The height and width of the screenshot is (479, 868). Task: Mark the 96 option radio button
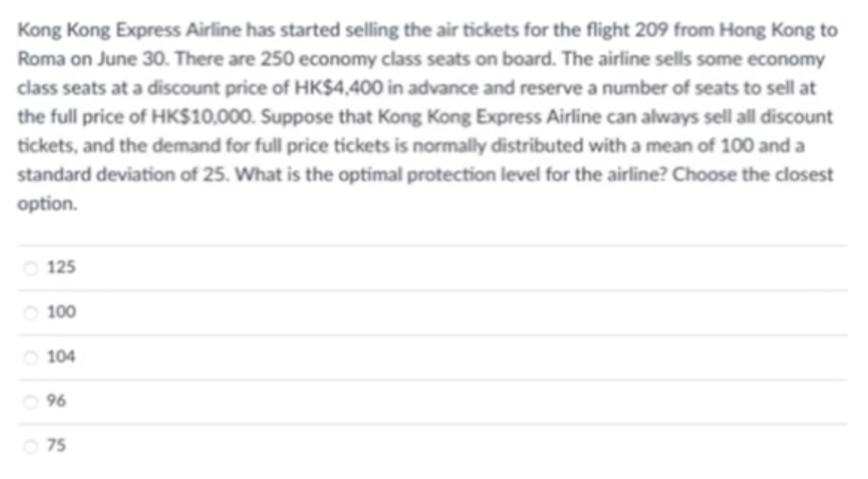[x=30, y=401]
